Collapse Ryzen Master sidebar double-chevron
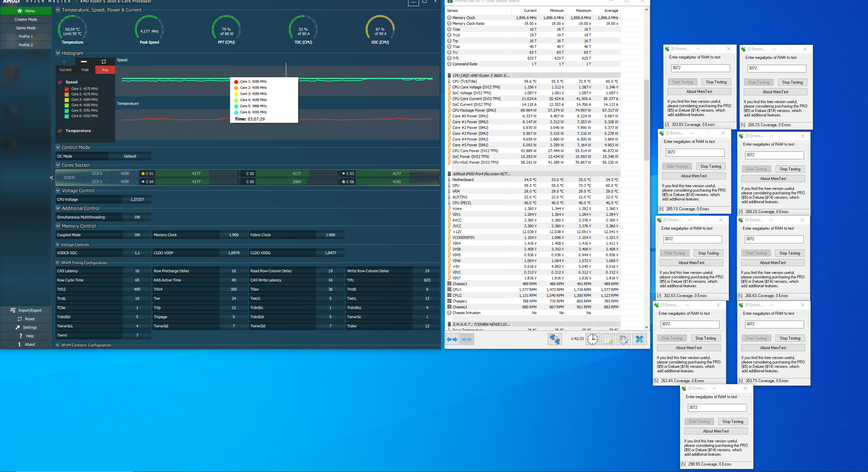 pyautogui.click(x=51, y=178)
